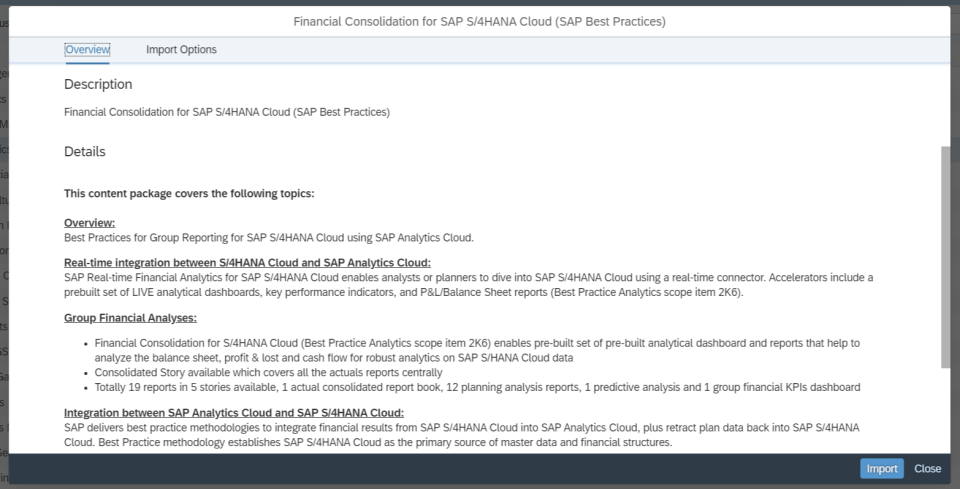960x489 pixels.
Task: Click the 'Integration between SAP Analytics Cloud' subheading
Action: coord(234,413)
